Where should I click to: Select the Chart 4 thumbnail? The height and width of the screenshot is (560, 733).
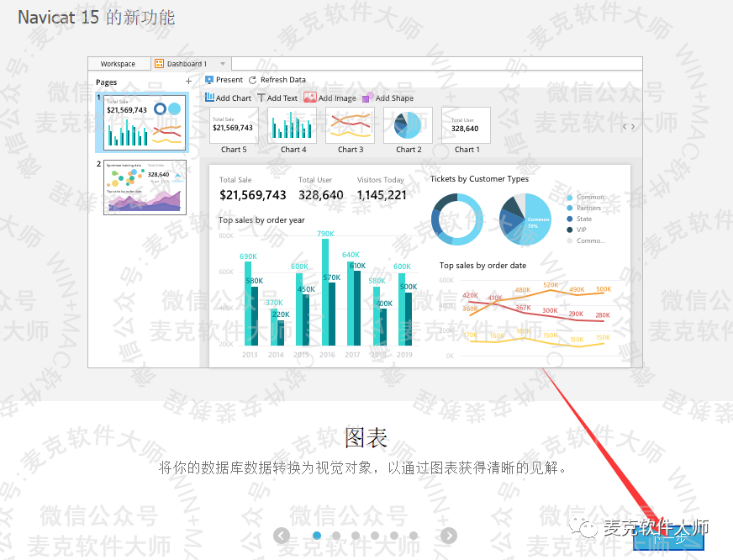point(293,124)
